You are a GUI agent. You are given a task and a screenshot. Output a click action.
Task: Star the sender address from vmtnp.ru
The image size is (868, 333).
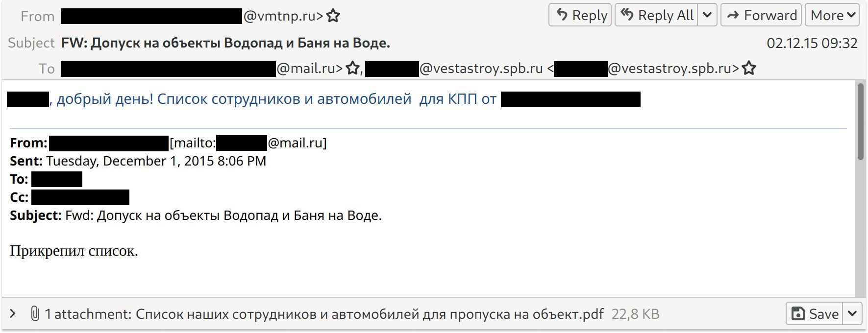click(x=333, y=16)
